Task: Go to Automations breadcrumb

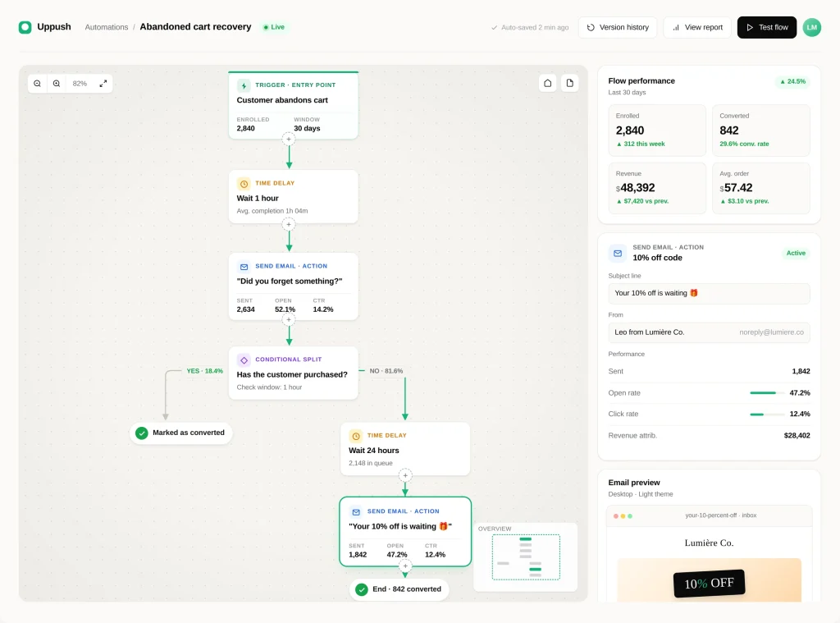Action: point(107,27)
